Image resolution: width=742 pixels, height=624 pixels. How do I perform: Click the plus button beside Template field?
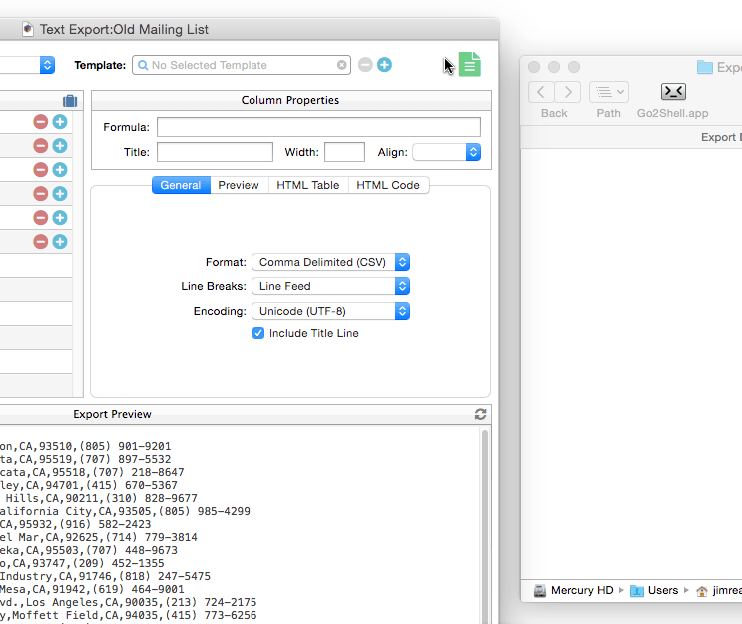pos(384,65)
